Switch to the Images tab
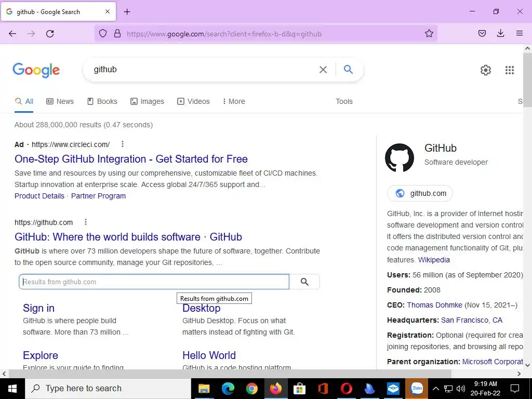Image resolution: width=532 pixels, height=399 pixels. (x=147, y=101)
